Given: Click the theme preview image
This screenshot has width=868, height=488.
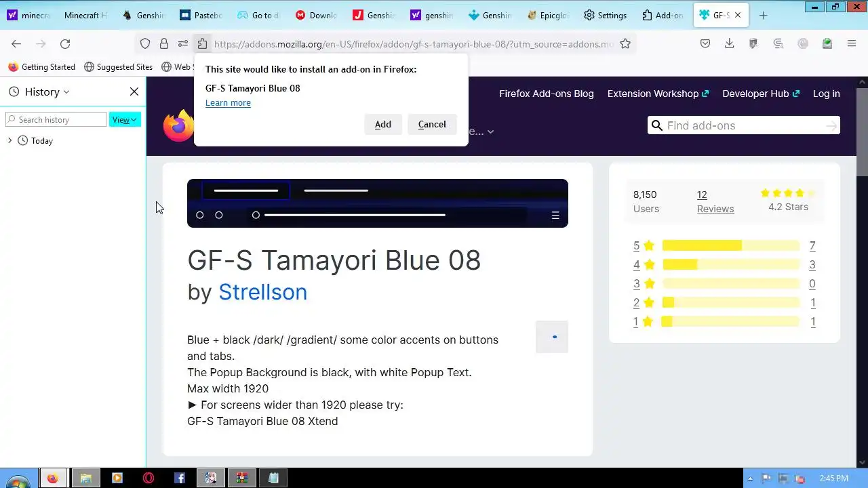Looking at the screenshot, I should pos(378,203).
